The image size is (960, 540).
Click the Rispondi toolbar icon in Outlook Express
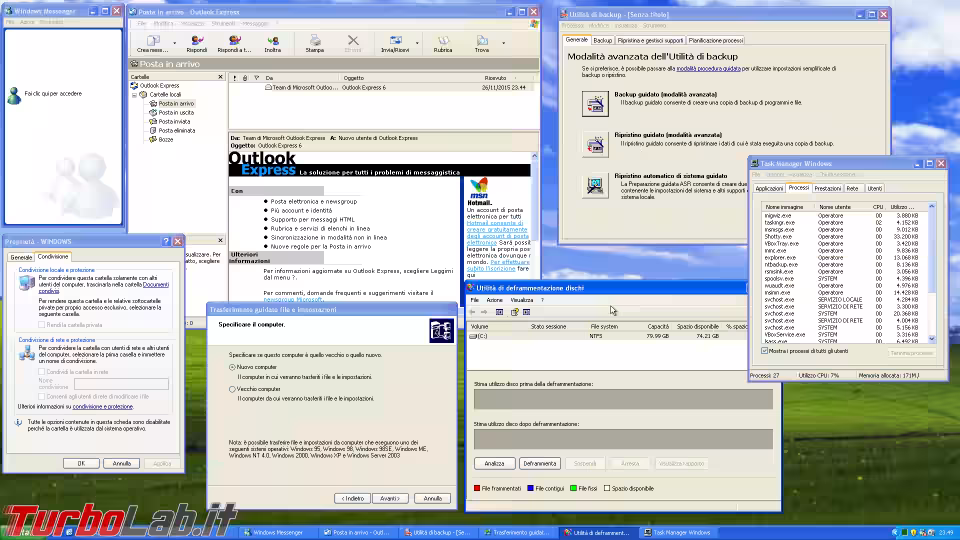[x=197, y=40]
